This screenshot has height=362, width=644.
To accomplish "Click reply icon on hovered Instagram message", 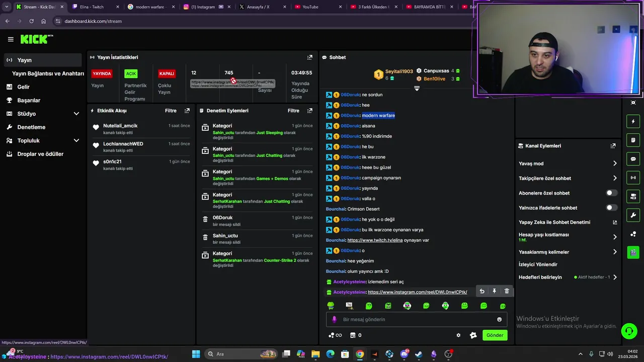I will click(x=482, y=291).
